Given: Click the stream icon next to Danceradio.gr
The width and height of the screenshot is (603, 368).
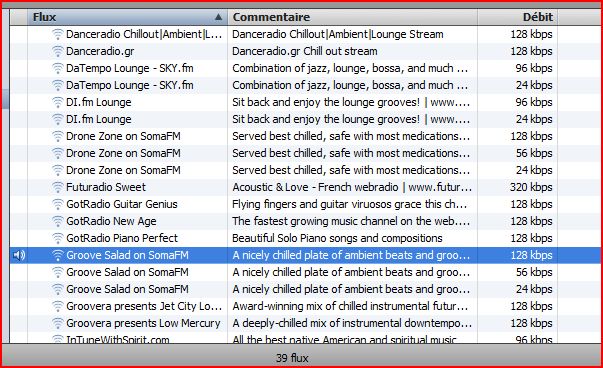Looking at the screenshot, I should coord(57,51).
